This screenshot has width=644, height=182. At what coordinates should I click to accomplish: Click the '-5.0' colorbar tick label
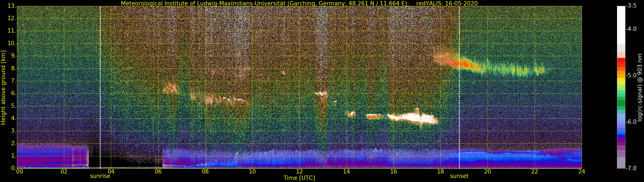tap(631, 75)
